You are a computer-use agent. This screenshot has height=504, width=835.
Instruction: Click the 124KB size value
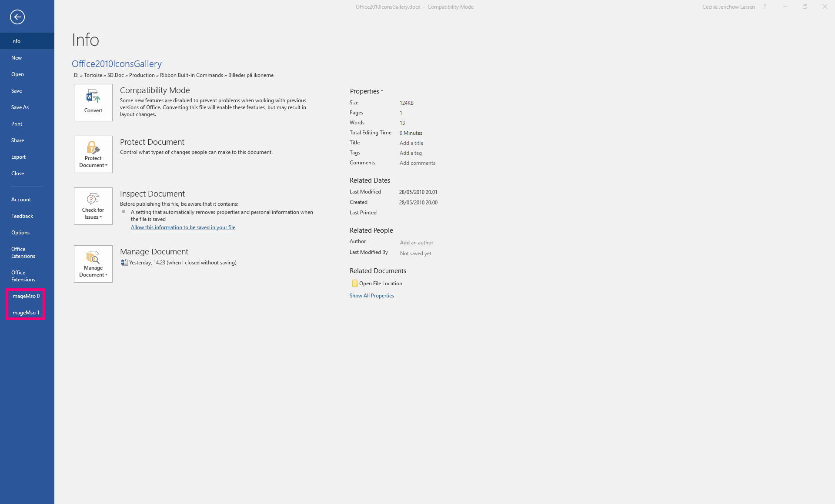[407, 103]
